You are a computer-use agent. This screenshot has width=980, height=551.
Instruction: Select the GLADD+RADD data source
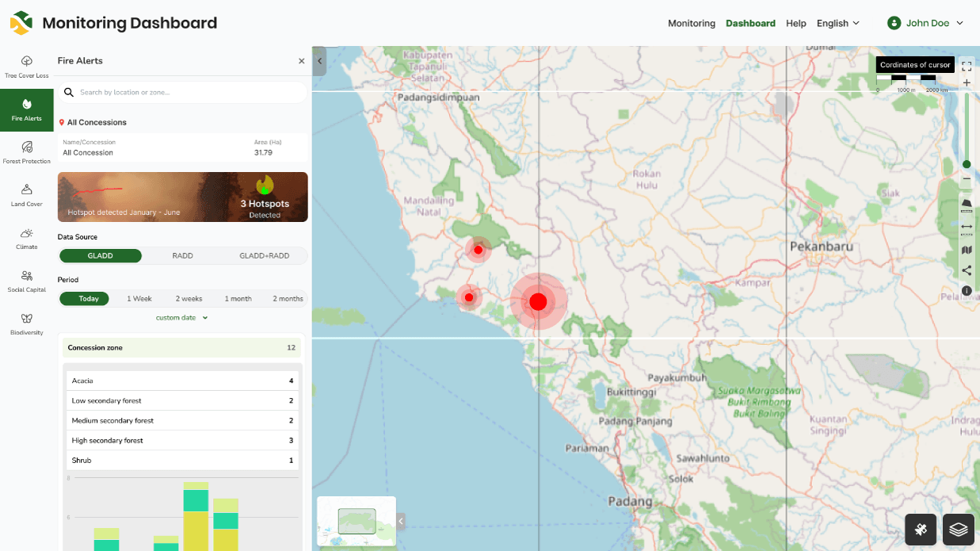(x=265, y=256)
